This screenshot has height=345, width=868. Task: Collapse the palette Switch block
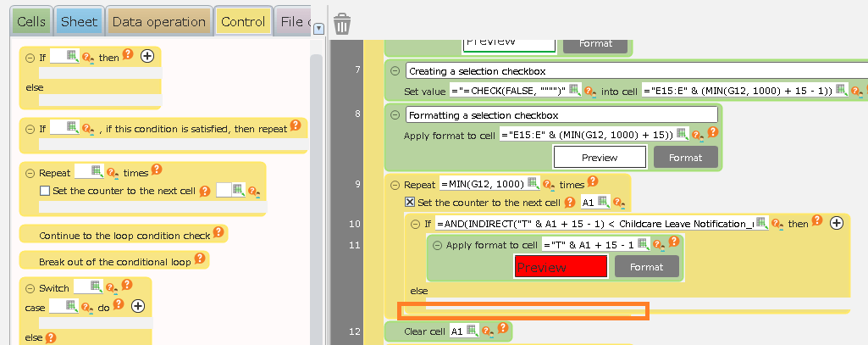coord(30,288)
